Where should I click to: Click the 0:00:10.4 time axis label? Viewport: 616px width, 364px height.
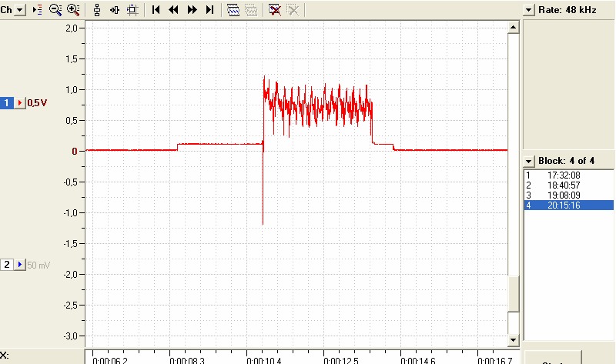point(263,360)
